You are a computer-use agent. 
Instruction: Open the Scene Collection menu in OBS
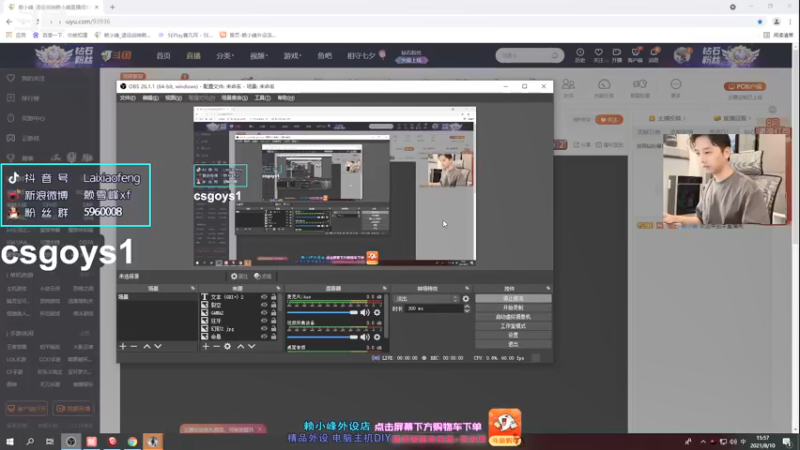(x=234, y=97)
